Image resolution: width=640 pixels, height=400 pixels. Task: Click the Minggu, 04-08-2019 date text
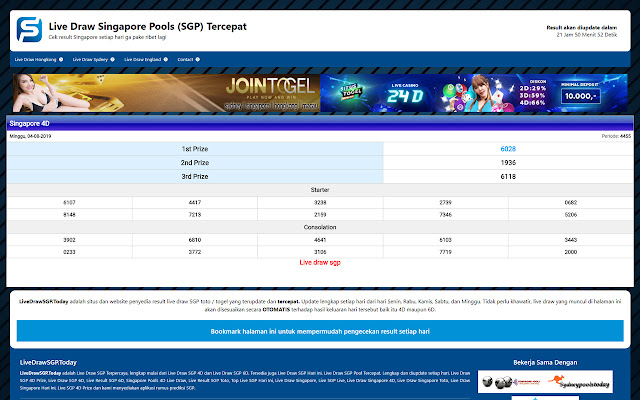tap(30, 136)
